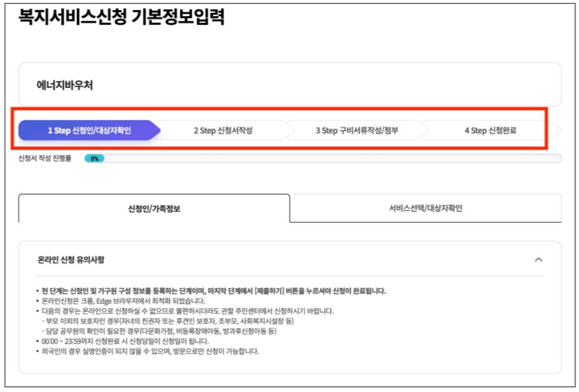Advance to the '2 Step 신청서작성' step
Image resolution: width=579 pixels, height=392 pixels.
tap(222, 130)
